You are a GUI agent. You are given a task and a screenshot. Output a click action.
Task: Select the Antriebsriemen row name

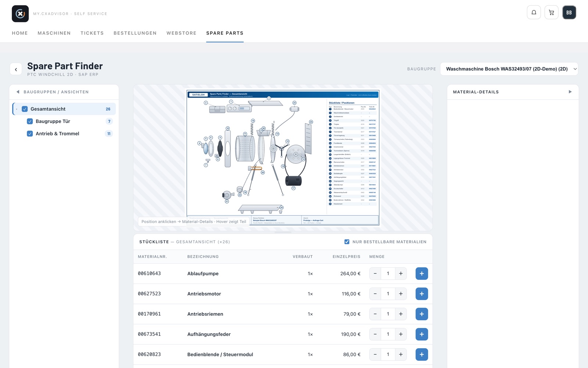(x=205, y=314)
